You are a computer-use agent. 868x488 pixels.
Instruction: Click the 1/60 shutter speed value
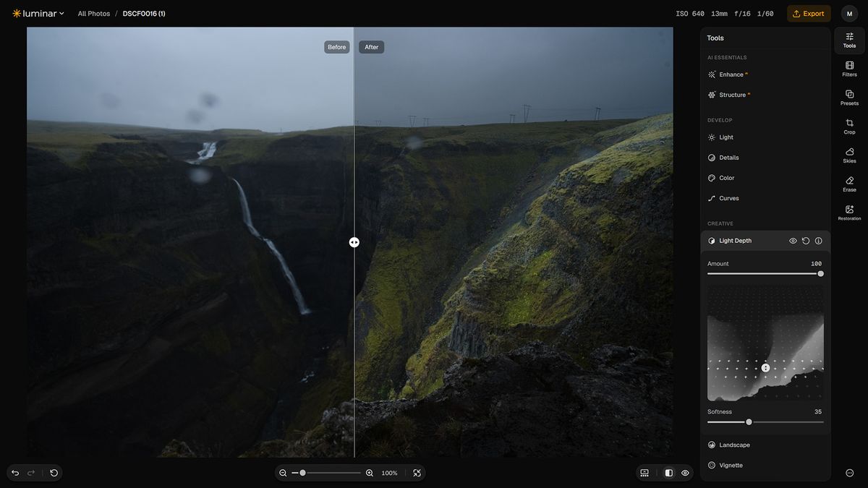click(765, 14)
